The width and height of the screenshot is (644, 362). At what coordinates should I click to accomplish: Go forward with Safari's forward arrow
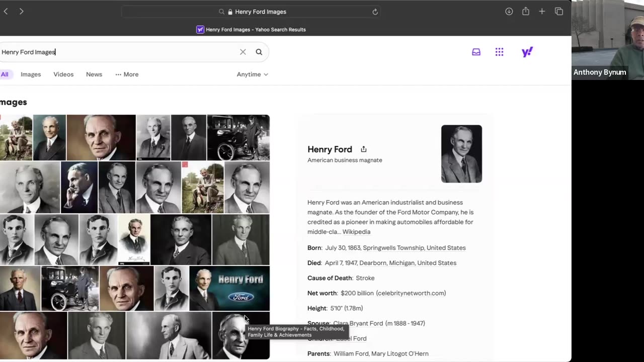[x=21, y=11]
